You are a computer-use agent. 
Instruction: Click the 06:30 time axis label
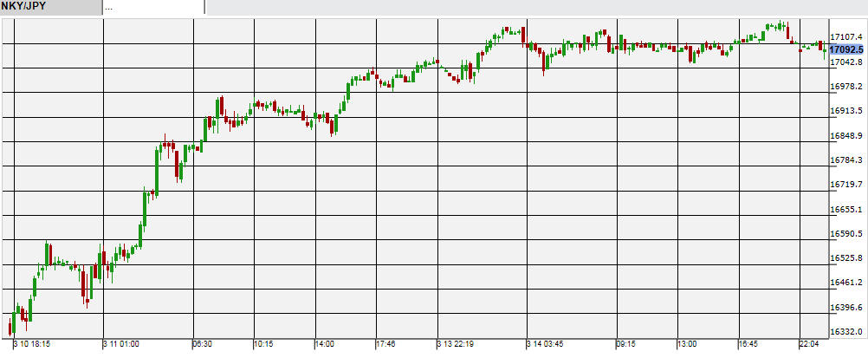click(x=202, y=344)
